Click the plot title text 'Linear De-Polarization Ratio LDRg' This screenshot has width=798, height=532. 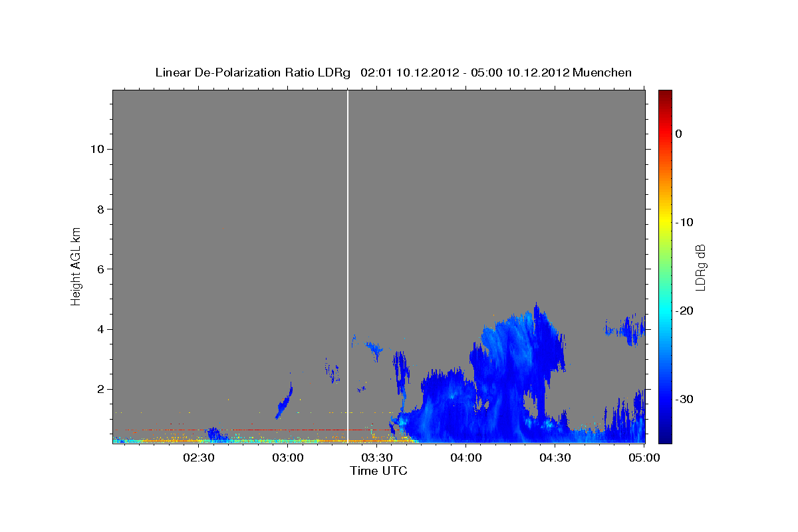[253, 72]
